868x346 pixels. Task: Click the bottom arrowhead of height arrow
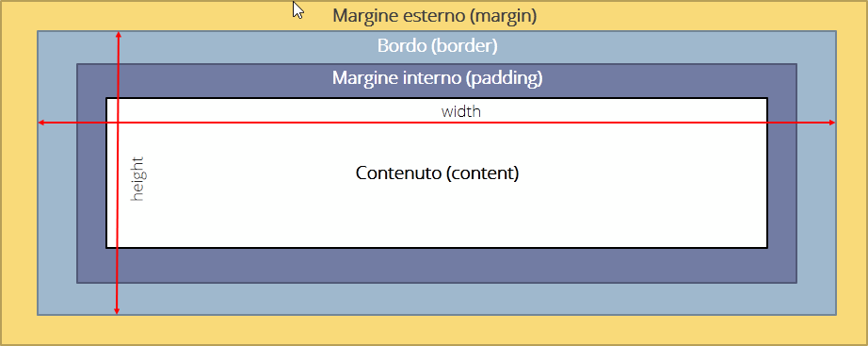pos(116,311)
